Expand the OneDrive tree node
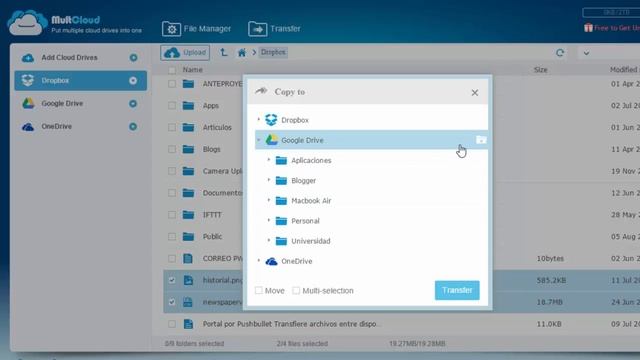The width and height of the screenshot is (640, 360). (259, 261)
